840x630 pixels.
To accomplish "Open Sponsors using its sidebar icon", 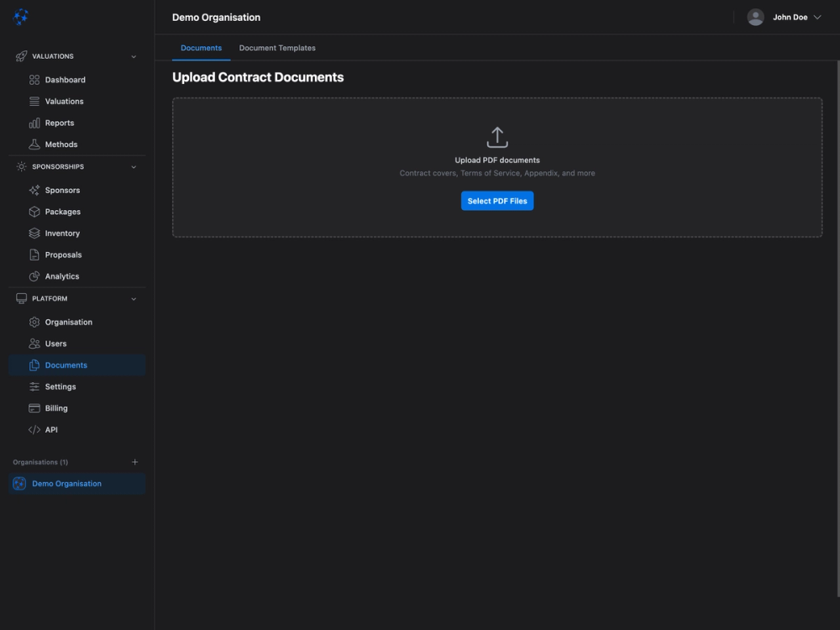I will tap(34, 190).
